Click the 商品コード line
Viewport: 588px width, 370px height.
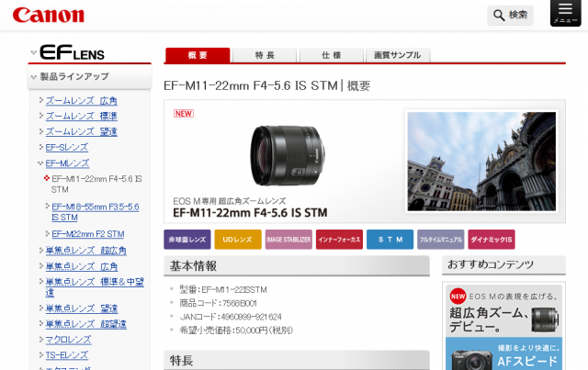tap(219, 303)
